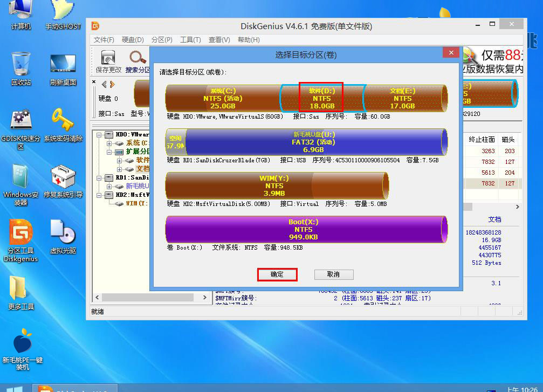Go to previous disk with left arrow
This screenshot has height=392, width=543.
click(x=104, y=84)
